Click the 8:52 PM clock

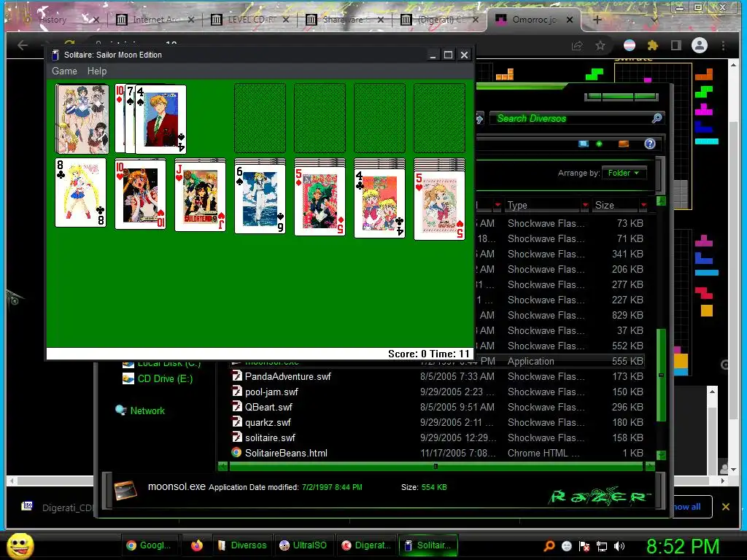point(683,546)
